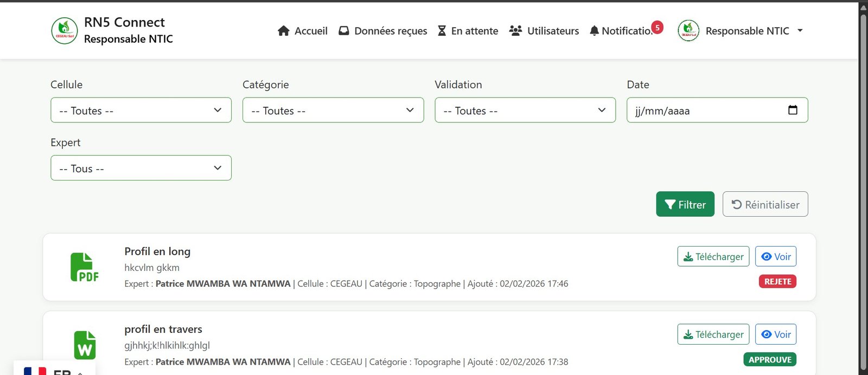Go to the Accueil menu item
This screenshot has width=868, height=375.
pyautogui.click(x=303, y=31)
